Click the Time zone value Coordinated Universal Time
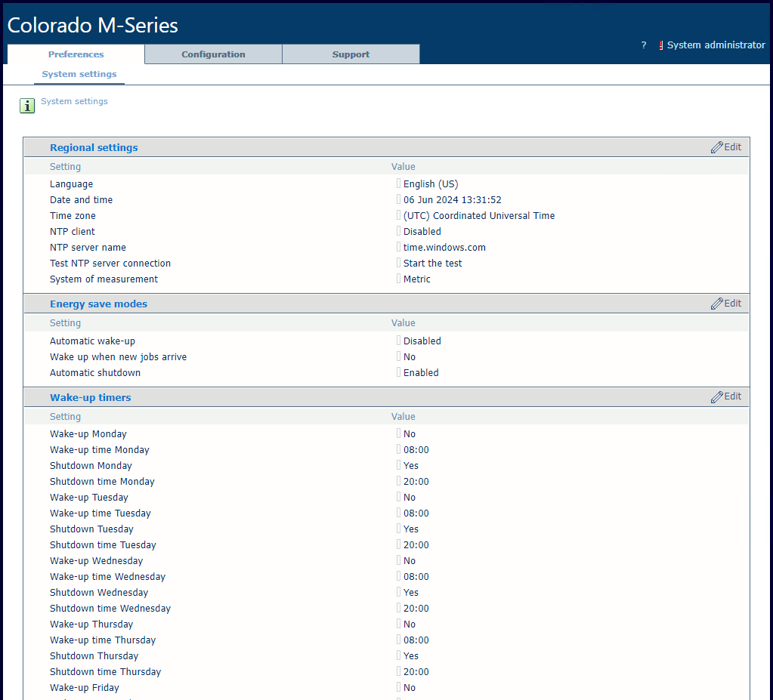The image size is (773, 700). pos(478,216)
